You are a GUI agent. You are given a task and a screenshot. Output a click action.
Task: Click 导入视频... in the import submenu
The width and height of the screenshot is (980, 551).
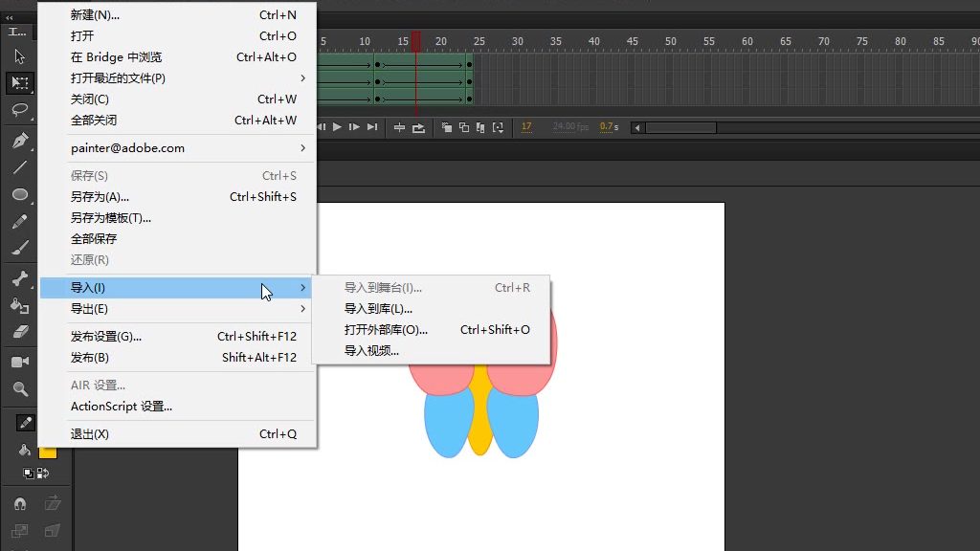pyautogui.click(x=371, y=351)
